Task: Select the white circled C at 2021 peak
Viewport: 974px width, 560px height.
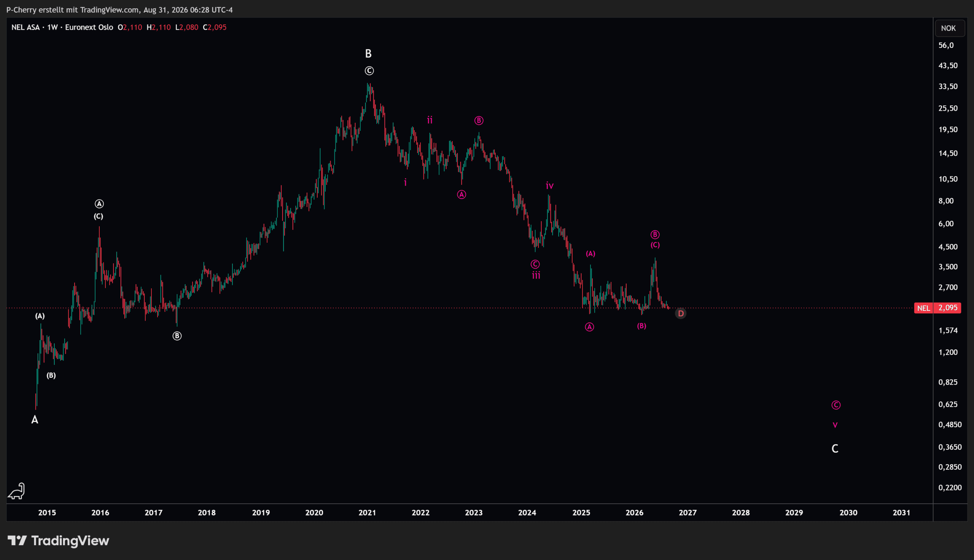Action: point(369,71)
